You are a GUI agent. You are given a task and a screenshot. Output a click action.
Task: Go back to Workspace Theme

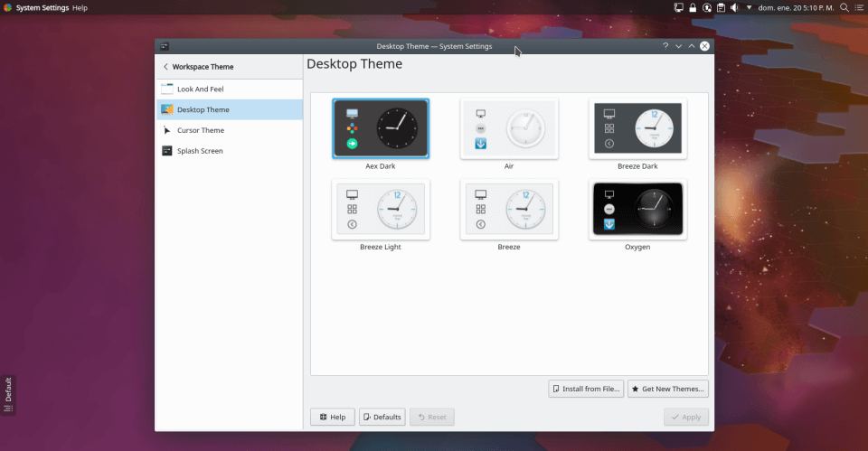tap(198, 66)
